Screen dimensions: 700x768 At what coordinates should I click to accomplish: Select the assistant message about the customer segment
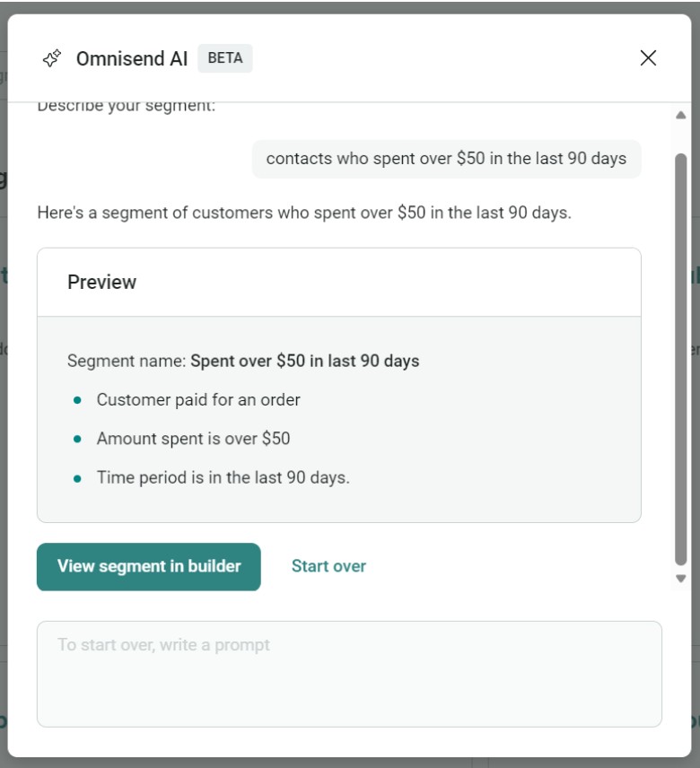(x=310, y=214)
